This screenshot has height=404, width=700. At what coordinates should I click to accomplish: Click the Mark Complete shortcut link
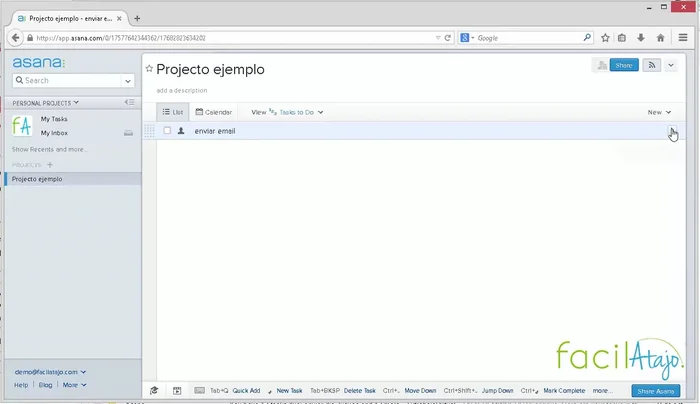(x=564, y=391)
